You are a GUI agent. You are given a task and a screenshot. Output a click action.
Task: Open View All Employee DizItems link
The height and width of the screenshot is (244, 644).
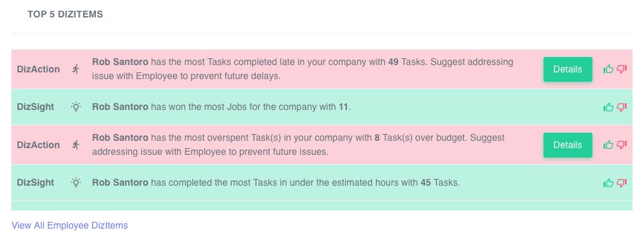click(x=70, y=225)
